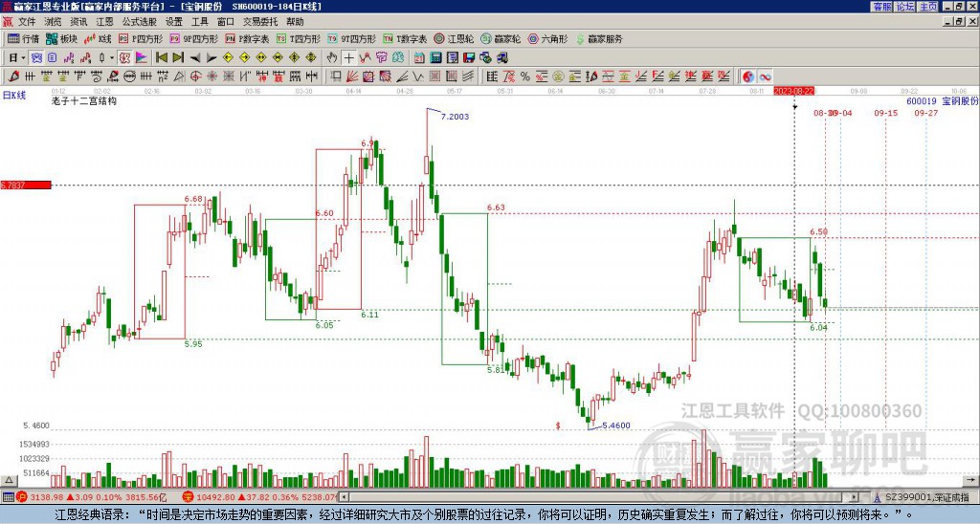Screen dimensions: 980x524
Task: Switch to the K线 candlestick chart
Action: pyautogui.click(x=99, y=38)
